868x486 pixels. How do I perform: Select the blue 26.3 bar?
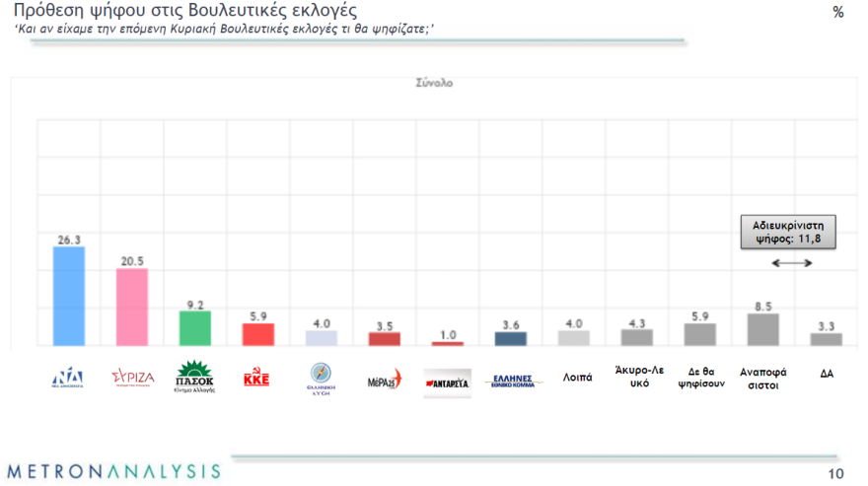[x=68, y=296]
